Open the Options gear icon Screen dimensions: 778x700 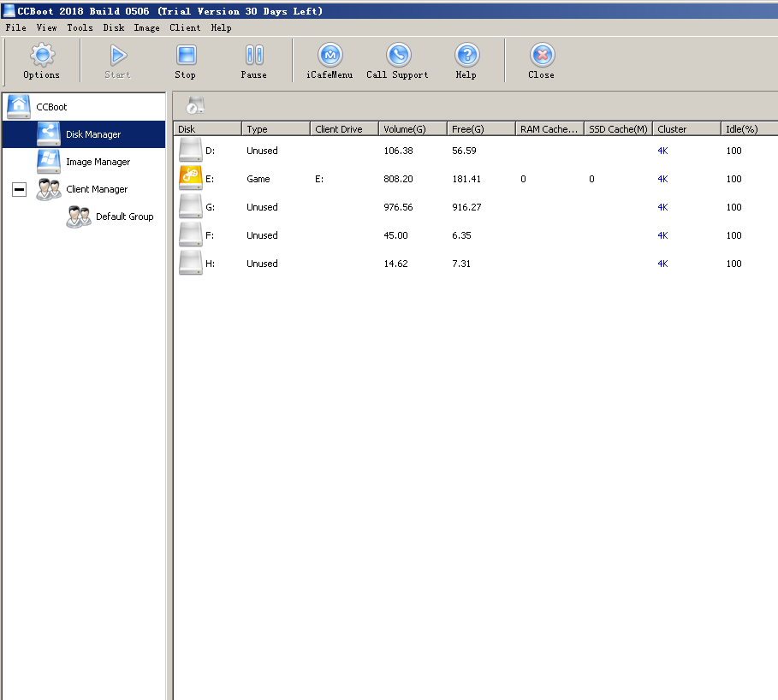click(x=42, y=55)
